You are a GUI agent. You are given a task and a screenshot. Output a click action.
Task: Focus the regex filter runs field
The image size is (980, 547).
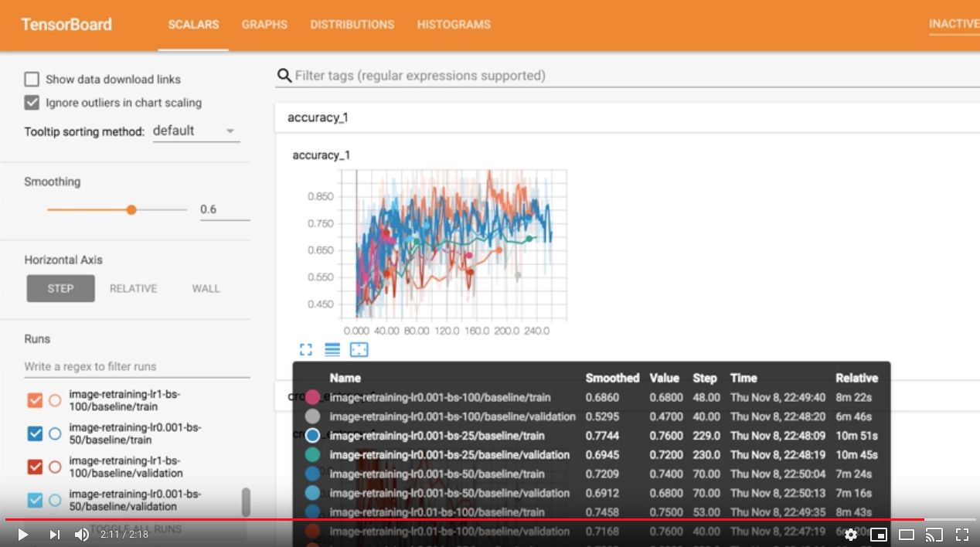137,366
